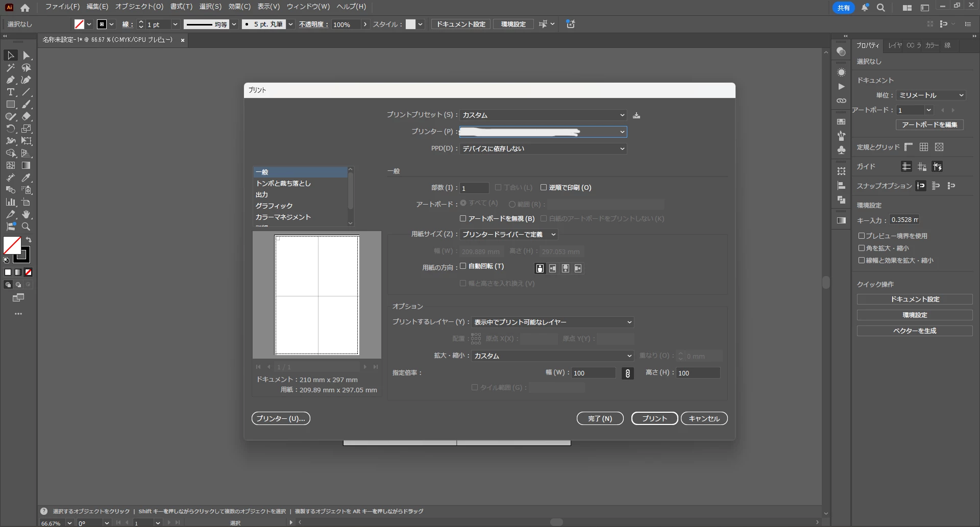
Task: Open PPD dropdown デバイスに依存しない
Action: [x=543, y=149]
